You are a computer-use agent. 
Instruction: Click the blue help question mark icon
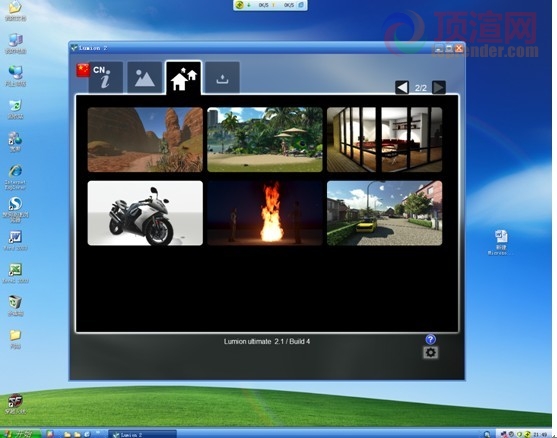[431, 340]
